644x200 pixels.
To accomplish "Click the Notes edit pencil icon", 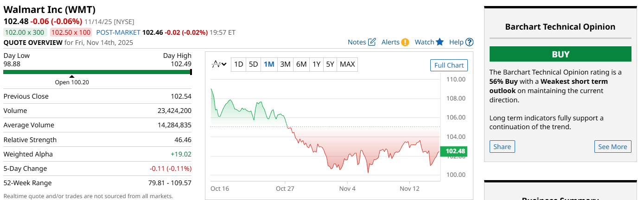I will click(372, 42).
